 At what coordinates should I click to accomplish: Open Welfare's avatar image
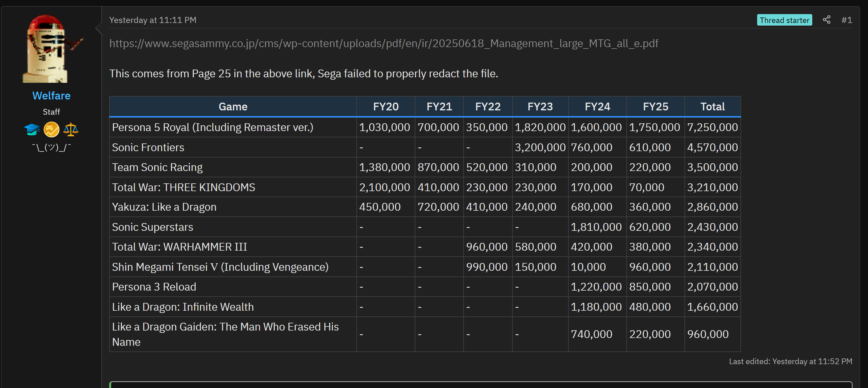pos(51,49)
